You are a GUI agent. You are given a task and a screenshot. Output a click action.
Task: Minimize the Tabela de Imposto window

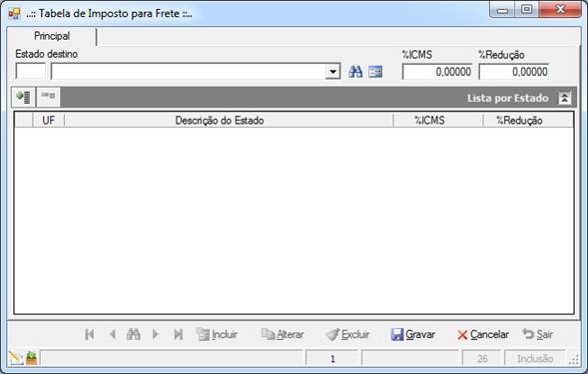point(502,10)
